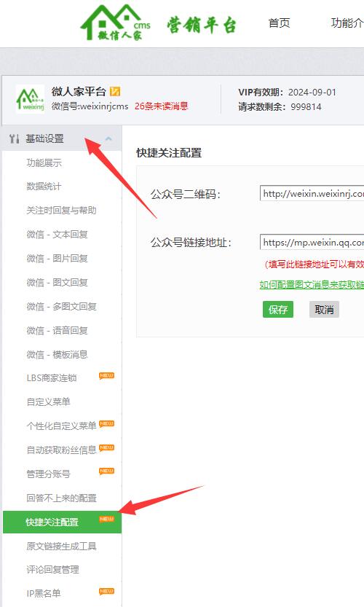Viewport: 364px width, 607px height.
Task: Click the 微信人家 cms house logo
Action: tap(115, 23)
